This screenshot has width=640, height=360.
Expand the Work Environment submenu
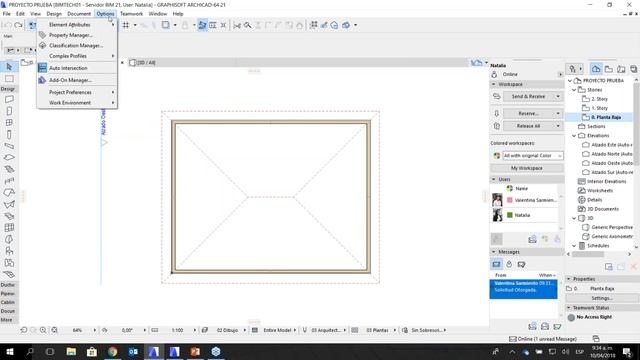(x=77, y=102)
